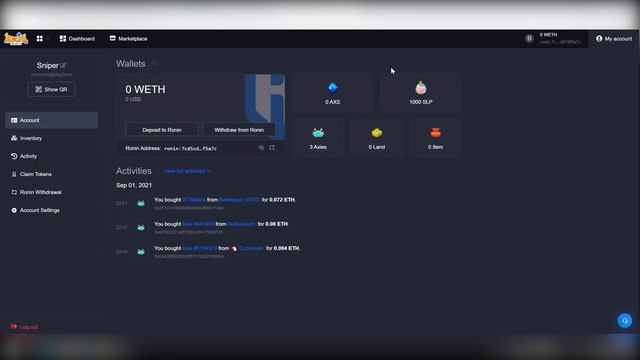
Task: Open the seller of the 0.08 ETH purchase
Action: pyautogui.click(x=242, y=224)
